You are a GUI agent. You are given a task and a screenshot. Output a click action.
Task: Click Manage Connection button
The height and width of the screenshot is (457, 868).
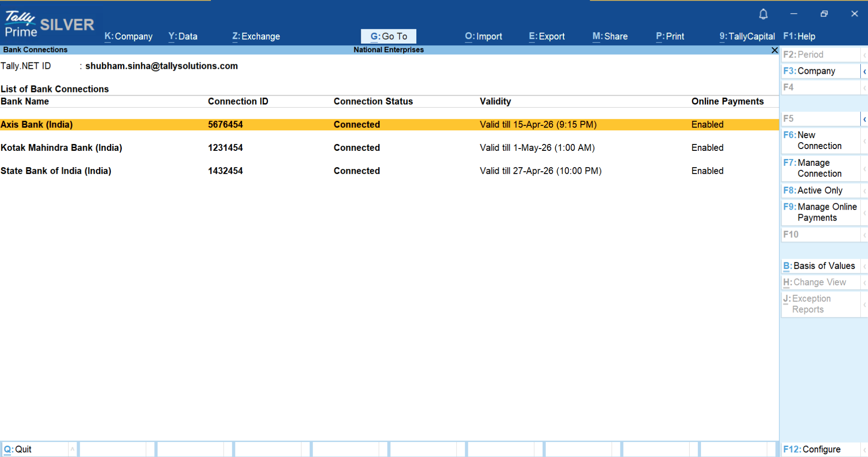820,168
